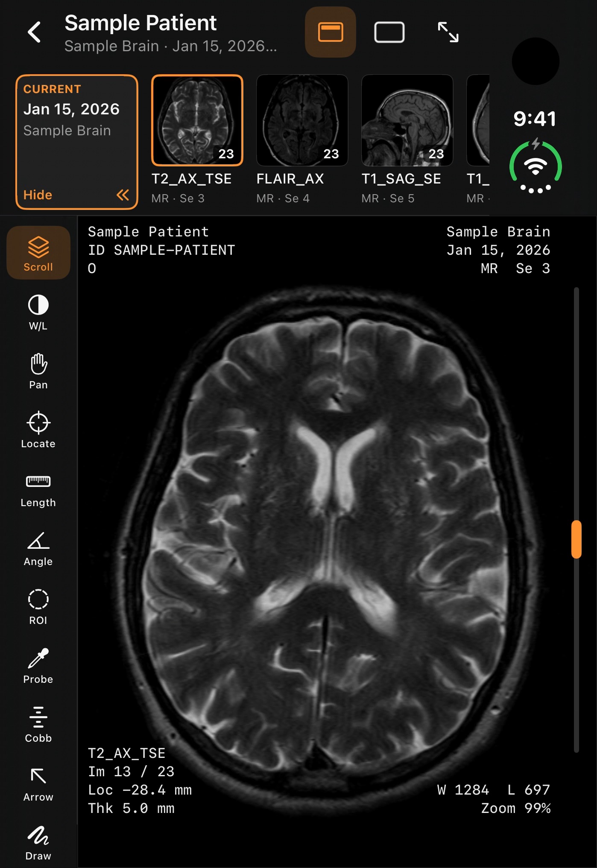This screenshot has height=868, width=597.
Task: Select the Scroll tool
Action: point(38,253)
